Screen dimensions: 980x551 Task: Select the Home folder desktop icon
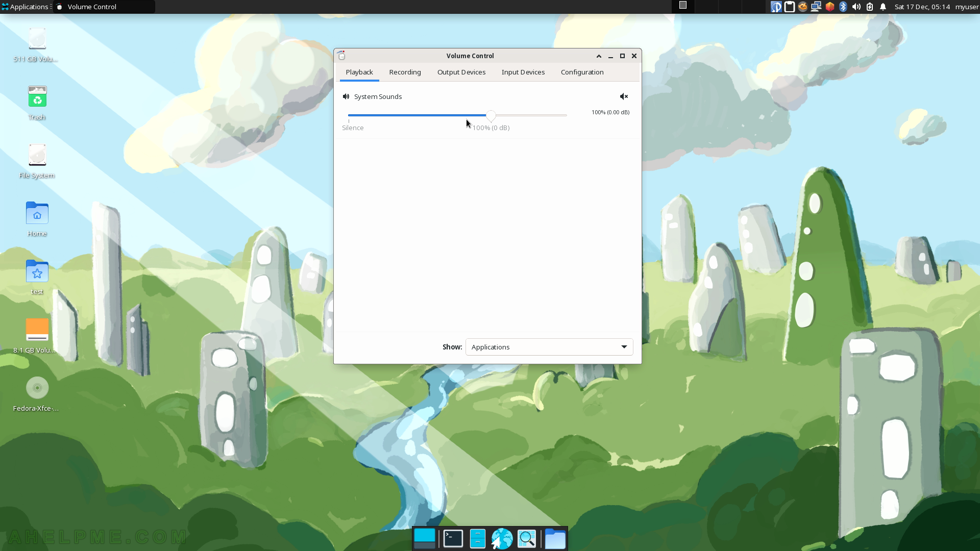(x=37, y=219)
